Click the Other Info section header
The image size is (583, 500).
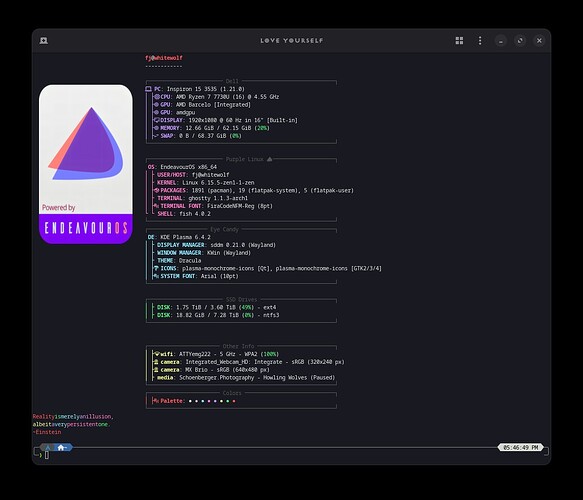(238, 346)
